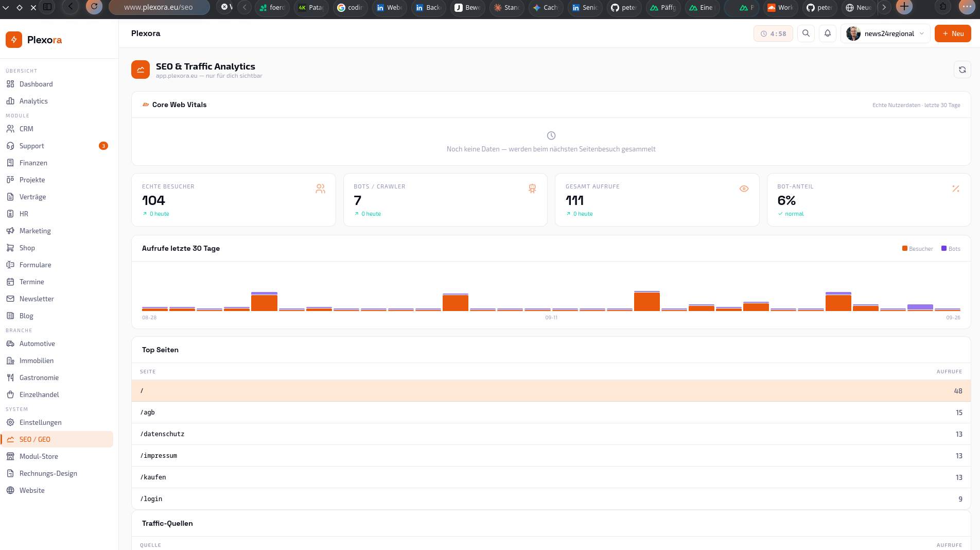Open a new browser tab with plus
The image size is (980, 550).
[904, 7]
